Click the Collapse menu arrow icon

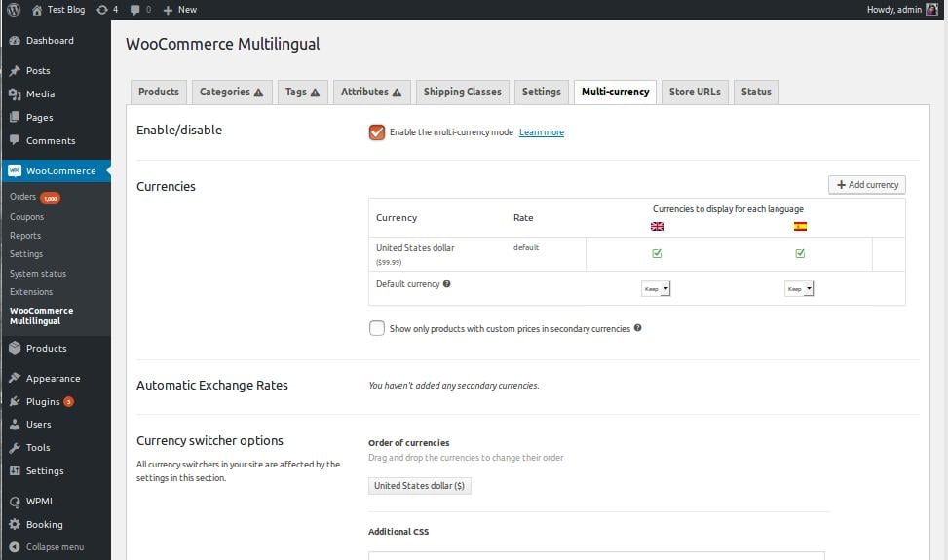tap(15, 546)
